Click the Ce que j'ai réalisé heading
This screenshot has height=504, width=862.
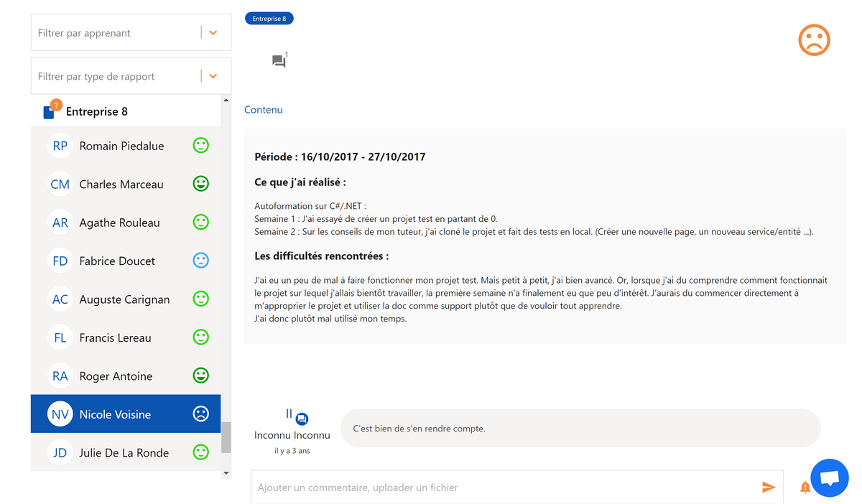(300, 182)
